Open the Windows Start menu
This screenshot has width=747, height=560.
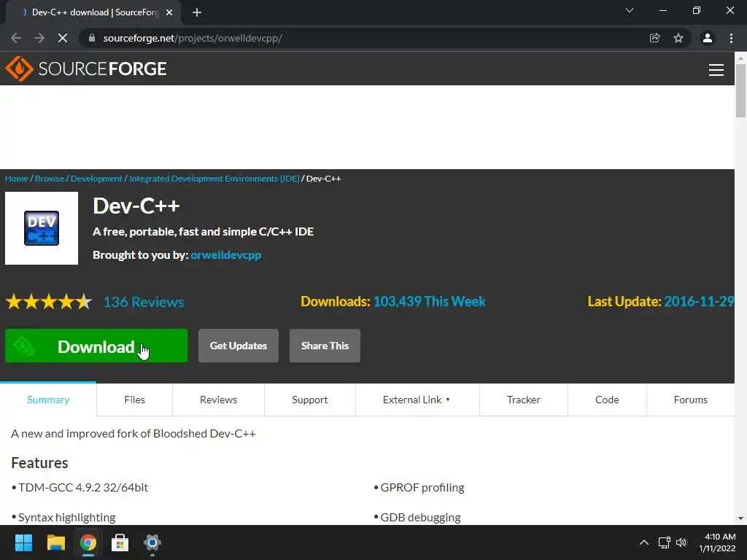click(23, 542)
